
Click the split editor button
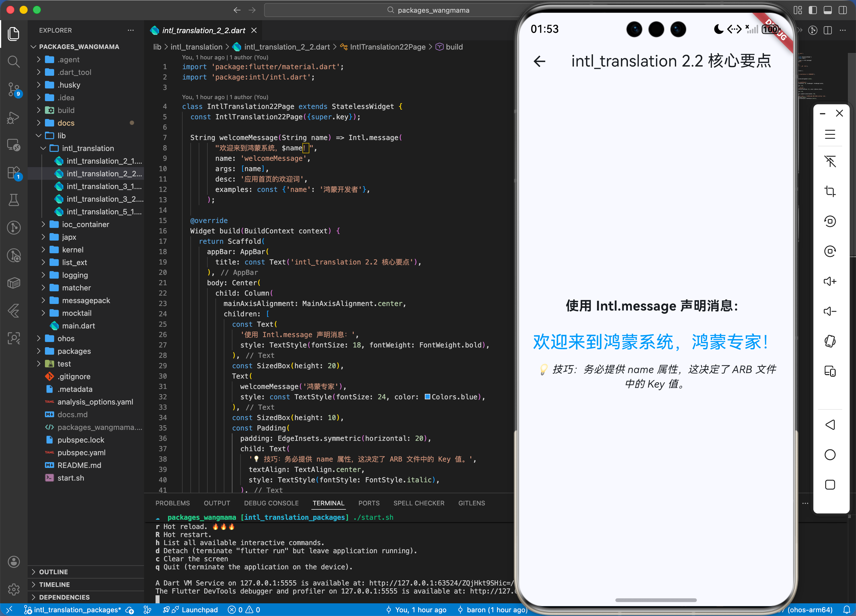[827, 30]
